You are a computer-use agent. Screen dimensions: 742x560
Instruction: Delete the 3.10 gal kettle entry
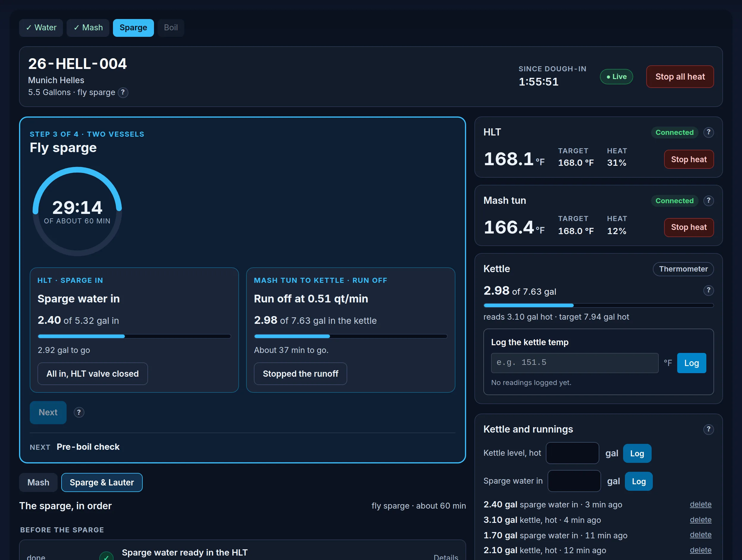pos(700,520)
